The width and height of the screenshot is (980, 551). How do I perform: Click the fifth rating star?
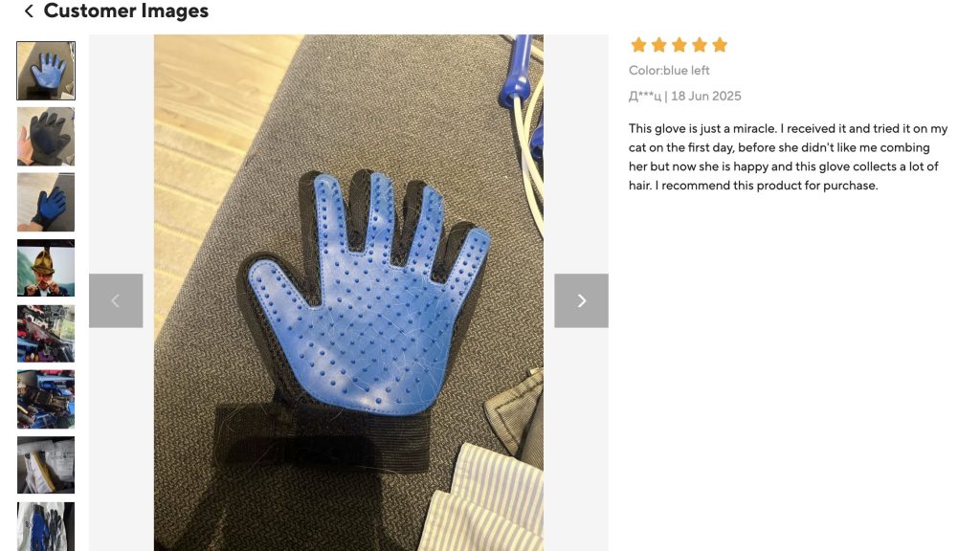[x=720, y=45]
